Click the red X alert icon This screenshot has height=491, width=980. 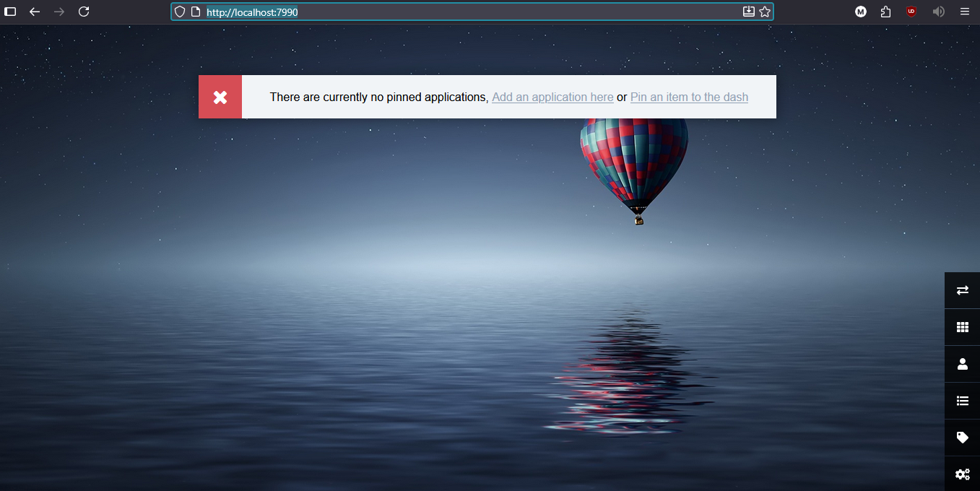click(220, 97)
